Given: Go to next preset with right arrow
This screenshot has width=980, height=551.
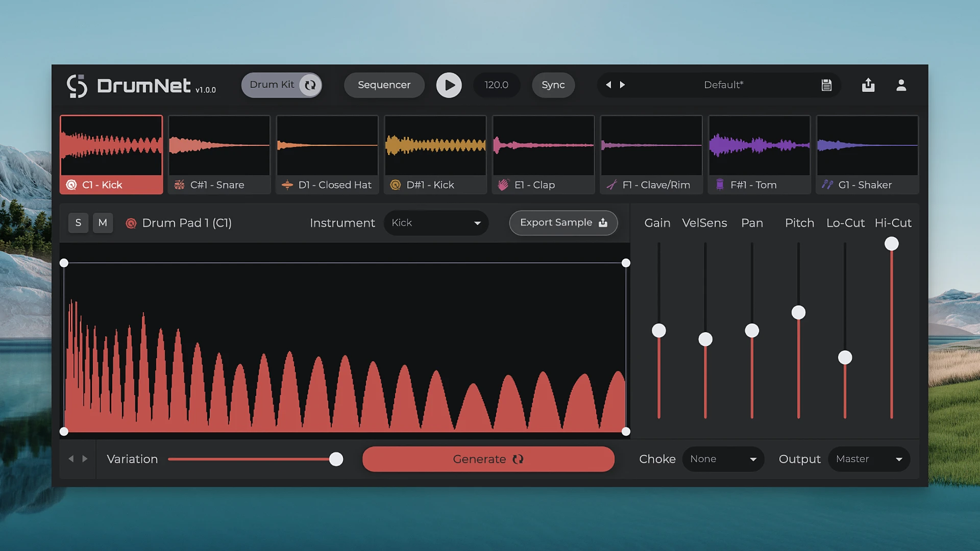Looking at the screenshot, I should point(622,85).
